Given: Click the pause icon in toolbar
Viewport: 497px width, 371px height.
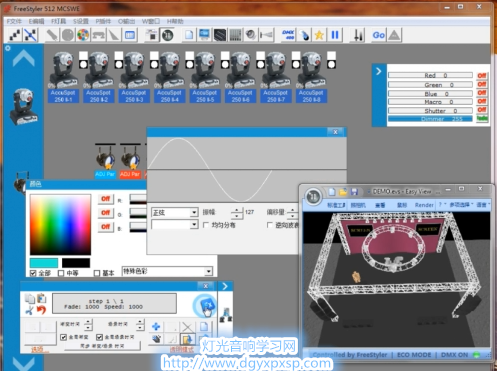Looking at the screenshot, I should [x=335, y=35].
